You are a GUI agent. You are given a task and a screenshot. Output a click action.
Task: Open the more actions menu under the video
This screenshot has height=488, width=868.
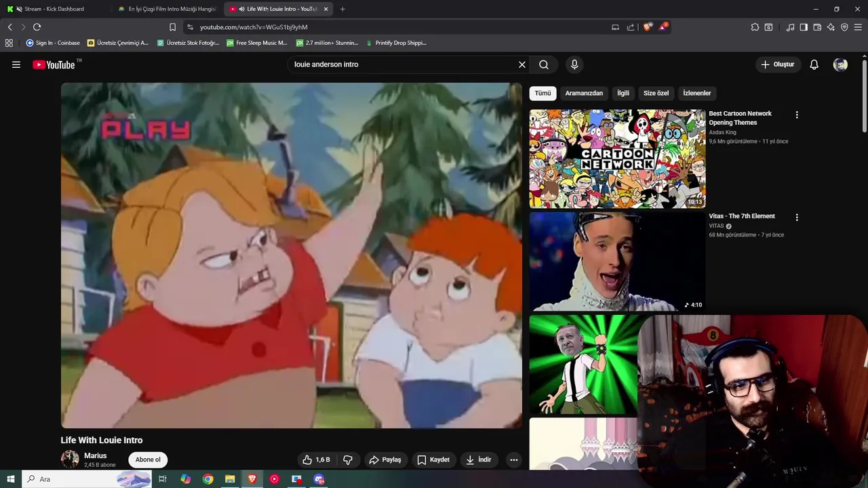pyautogui.click(x=514, y=460)
